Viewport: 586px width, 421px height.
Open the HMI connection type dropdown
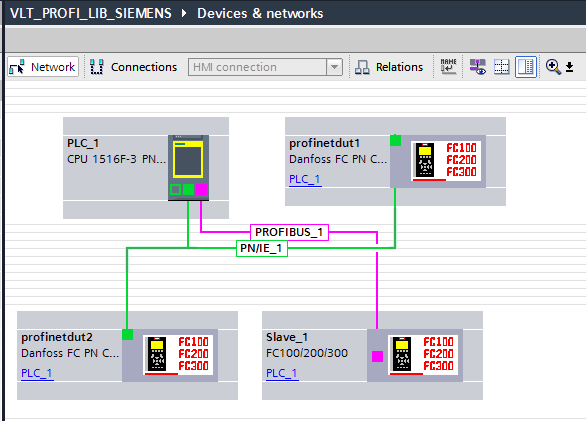(x=334, y=67)
